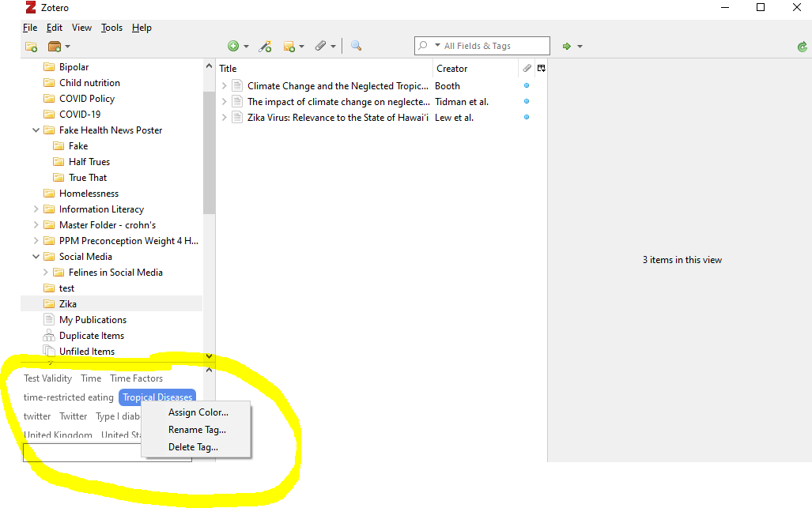Click the attachment paperclip column header
Viewport: 812px width, 508px height.
(527, 68)
